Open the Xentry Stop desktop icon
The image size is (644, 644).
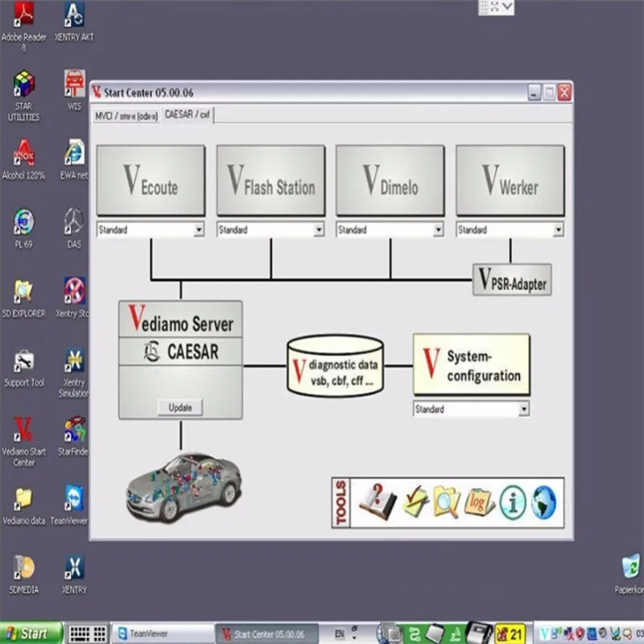click(x=73, y=298)
